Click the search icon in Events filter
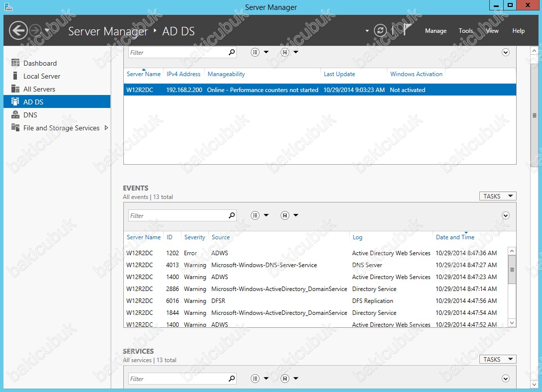 point(232,215)
